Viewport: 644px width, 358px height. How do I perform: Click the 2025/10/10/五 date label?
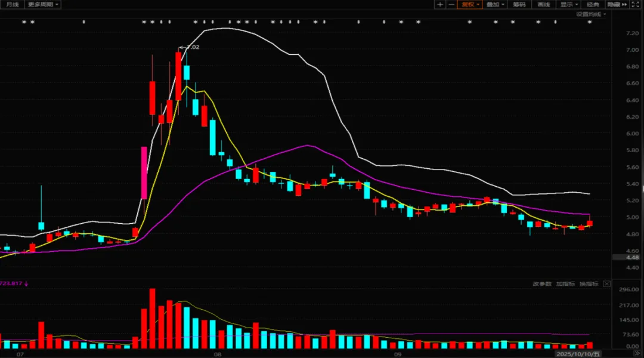pos(578,354)
